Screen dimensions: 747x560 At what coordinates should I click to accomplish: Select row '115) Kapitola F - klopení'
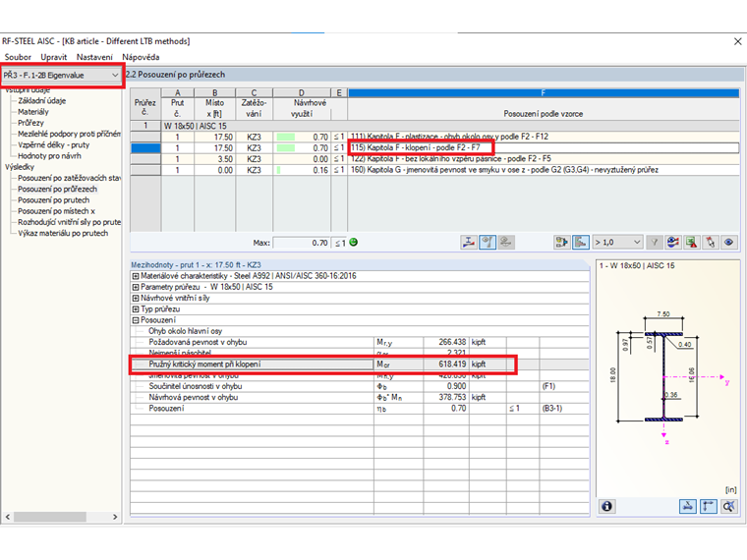click(x=450, y=148)
